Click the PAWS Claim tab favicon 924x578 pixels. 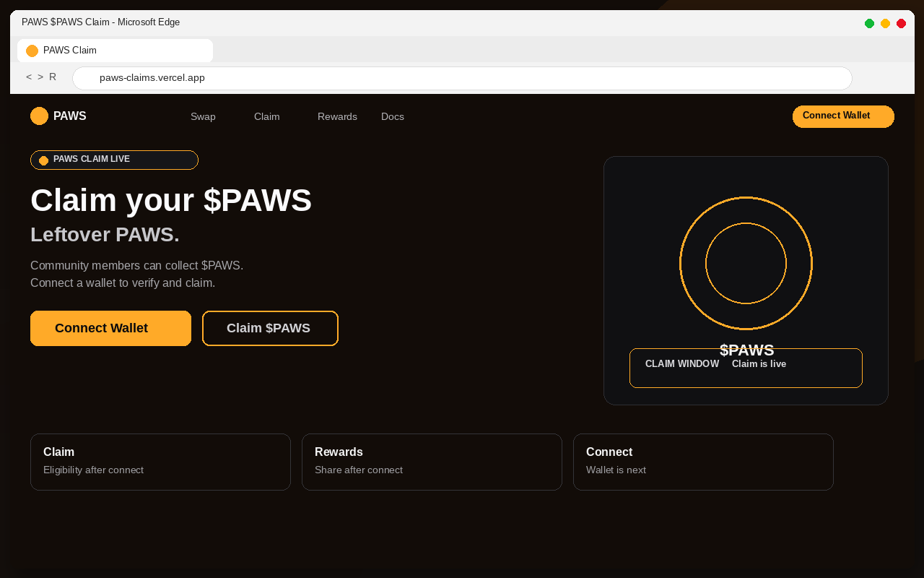pos(32,51)
